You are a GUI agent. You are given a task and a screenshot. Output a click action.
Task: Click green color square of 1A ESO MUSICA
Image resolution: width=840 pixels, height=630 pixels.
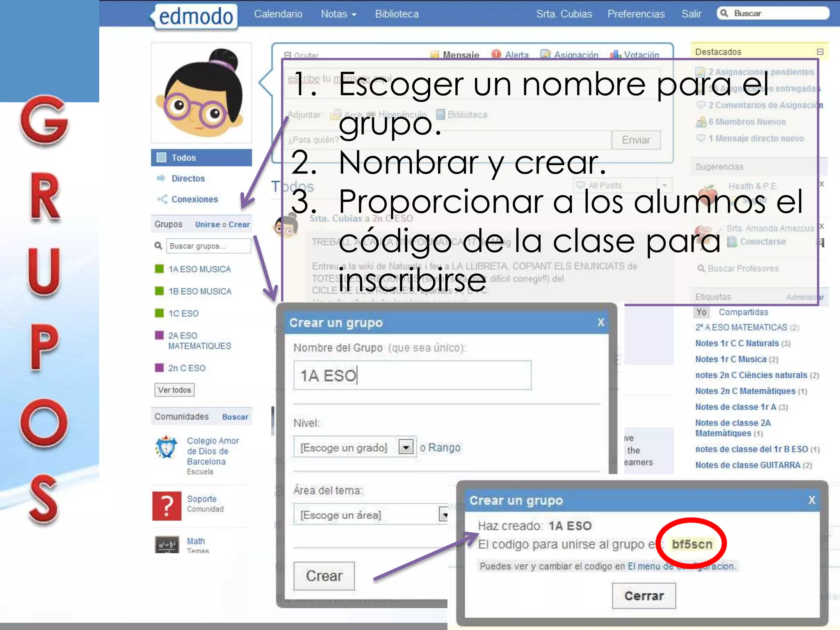point(159,269)
